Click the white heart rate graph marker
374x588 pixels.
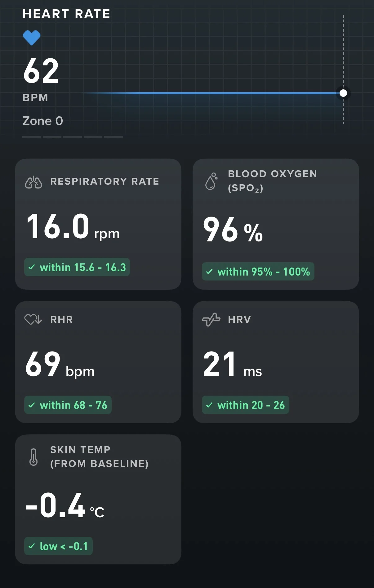point(343,93)
